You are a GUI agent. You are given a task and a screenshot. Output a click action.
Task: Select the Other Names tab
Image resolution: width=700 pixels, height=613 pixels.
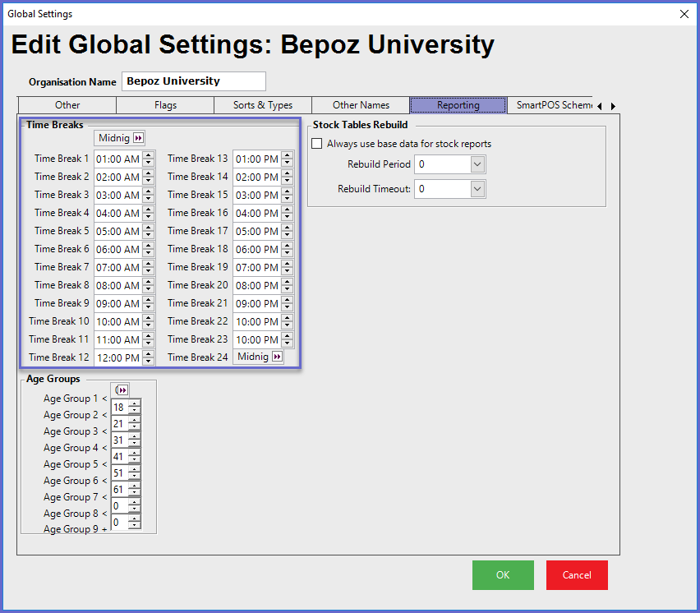(361, 105)
